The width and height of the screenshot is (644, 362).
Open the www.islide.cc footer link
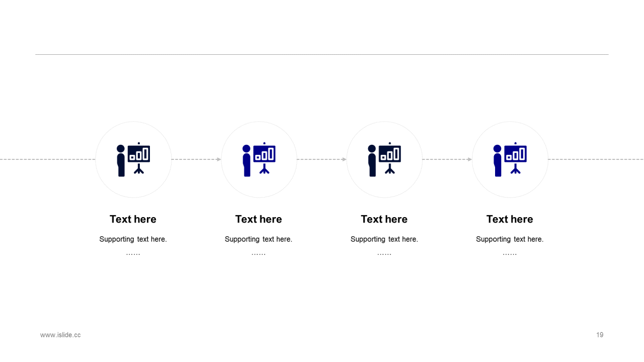point(60,335)
